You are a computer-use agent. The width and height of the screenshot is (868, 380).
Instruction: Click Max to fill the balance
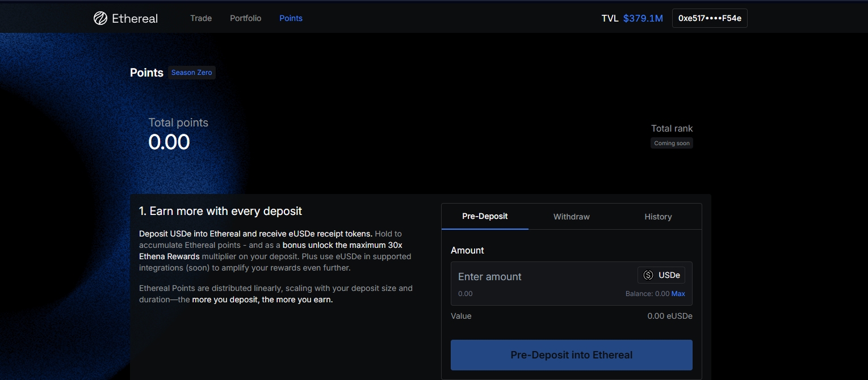(x=678, y=294)
